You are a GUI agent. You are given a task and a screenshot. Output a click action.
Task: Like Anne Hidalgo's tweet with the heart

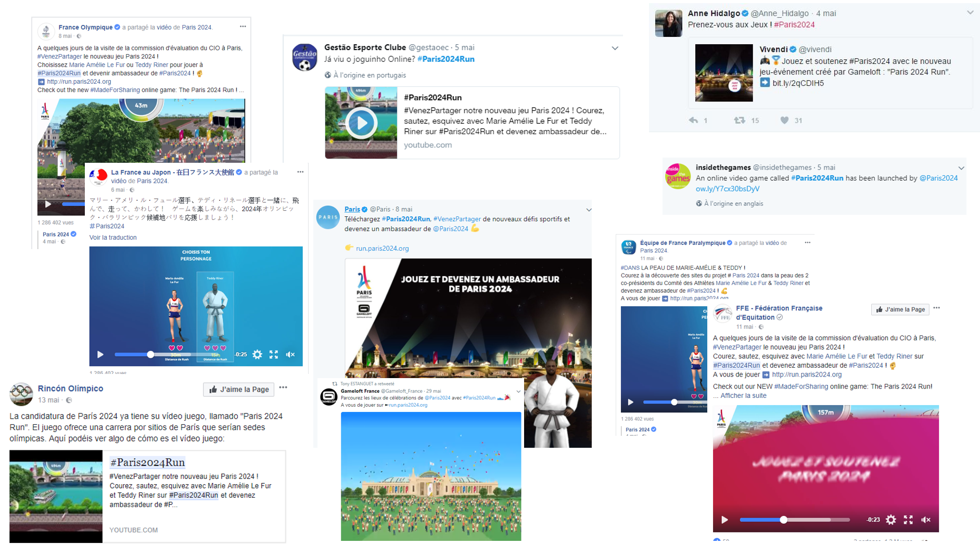click(784, 120)
